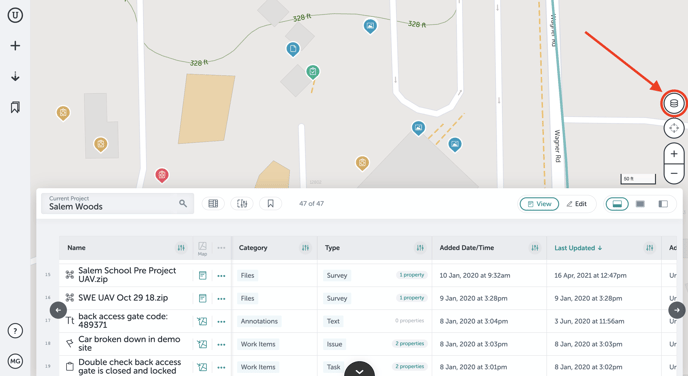The image size is (688, 376).
Task: Click the add plus icon in left sidebar
Action: tap(15, 46)
